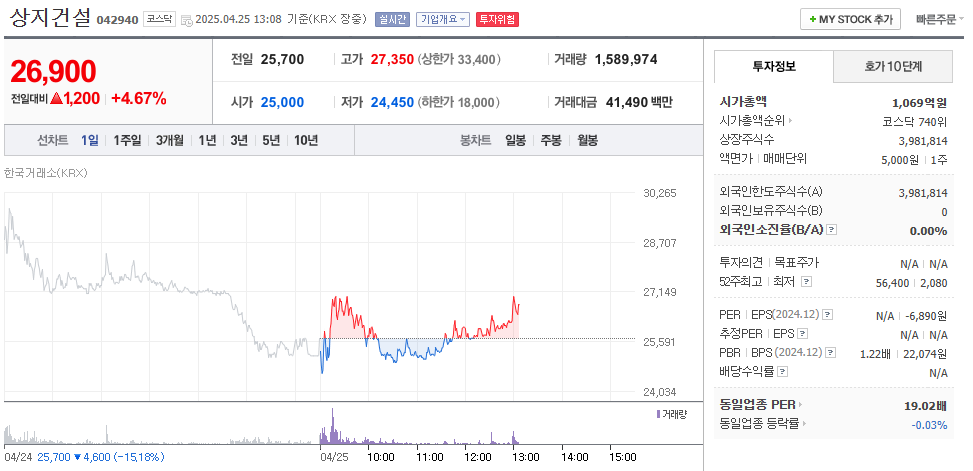Click the 실시간 badge button
The width and height of the screenshot is (973, 471).
point(392,19)
